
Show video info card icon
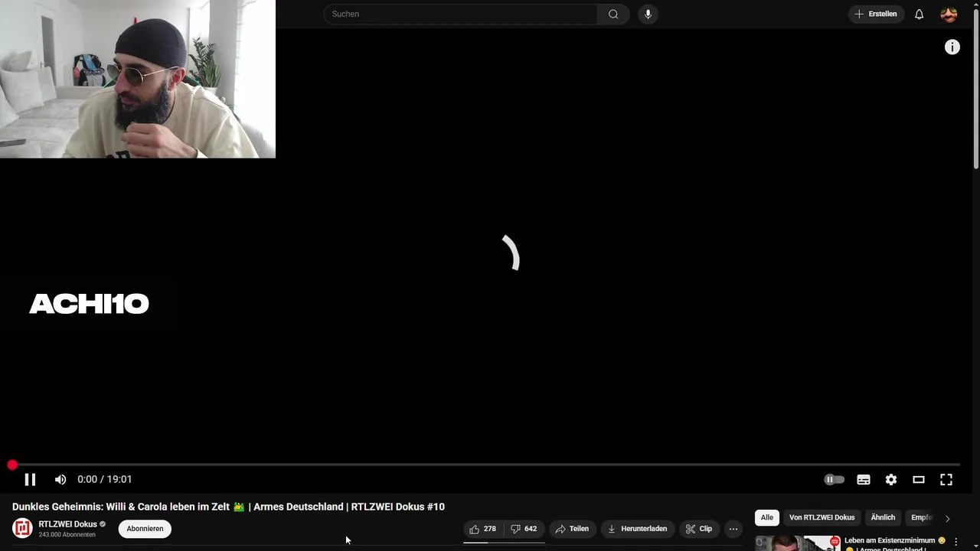point(952,47)
